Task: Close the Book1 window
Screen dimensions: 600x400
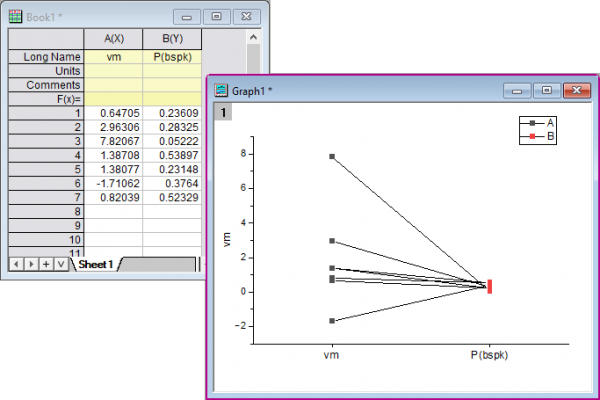Action: point(247,17)
